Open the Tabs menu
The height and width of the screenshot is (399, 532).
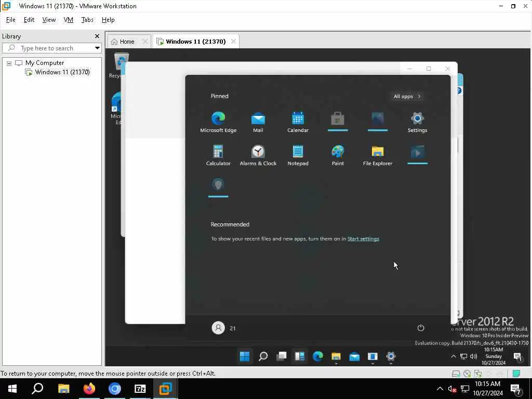tap(87, 20)
